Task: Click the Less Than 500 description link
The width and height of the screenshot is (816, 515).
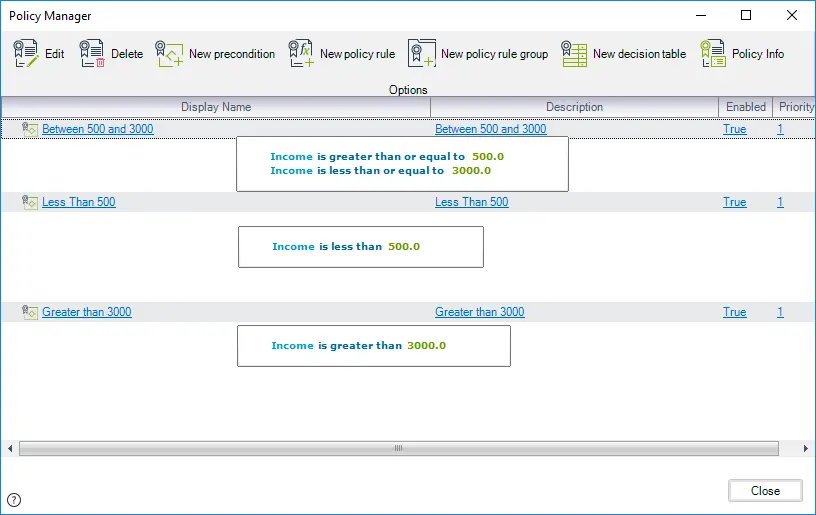Action: tap(471, 202)
